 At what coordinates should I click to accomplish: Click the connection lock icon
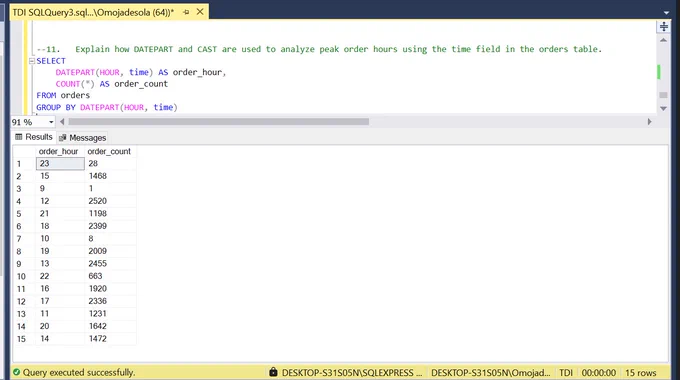273,372
